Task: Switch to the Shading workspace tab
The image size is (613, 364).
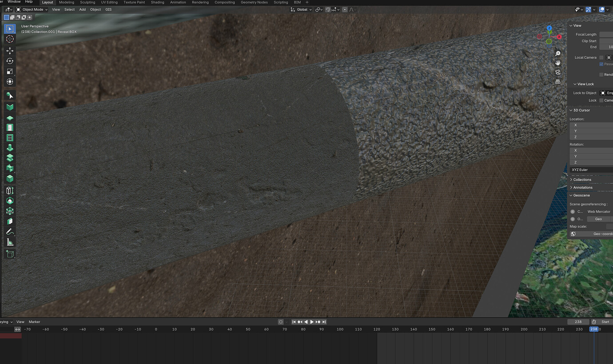Action: pos(157,2)
